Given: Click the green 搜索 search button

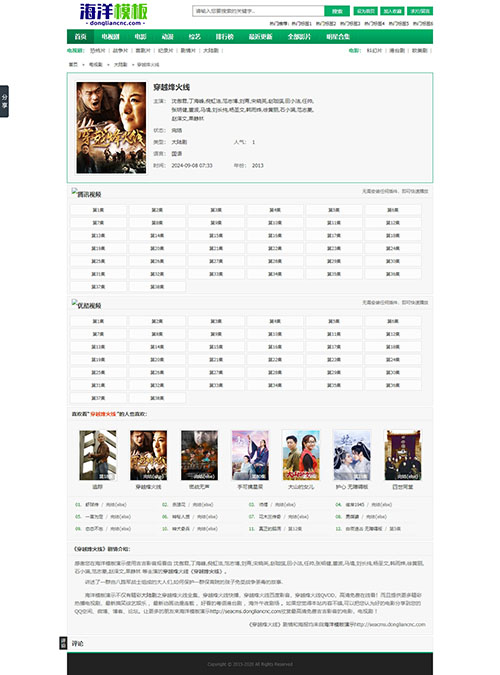Looking at the screenshot, I should coord(337,11).
